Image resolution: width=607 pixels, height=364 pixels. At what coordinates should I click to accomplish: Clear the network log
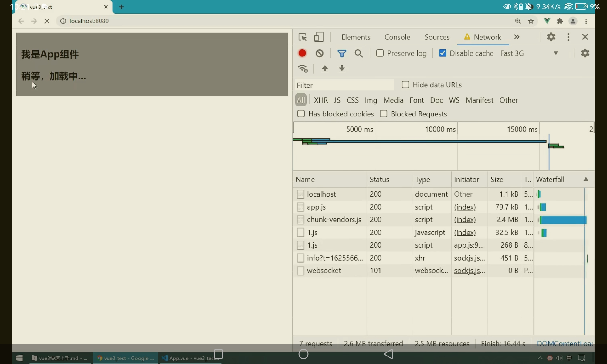pyautogui.click(x=319, y=53)
